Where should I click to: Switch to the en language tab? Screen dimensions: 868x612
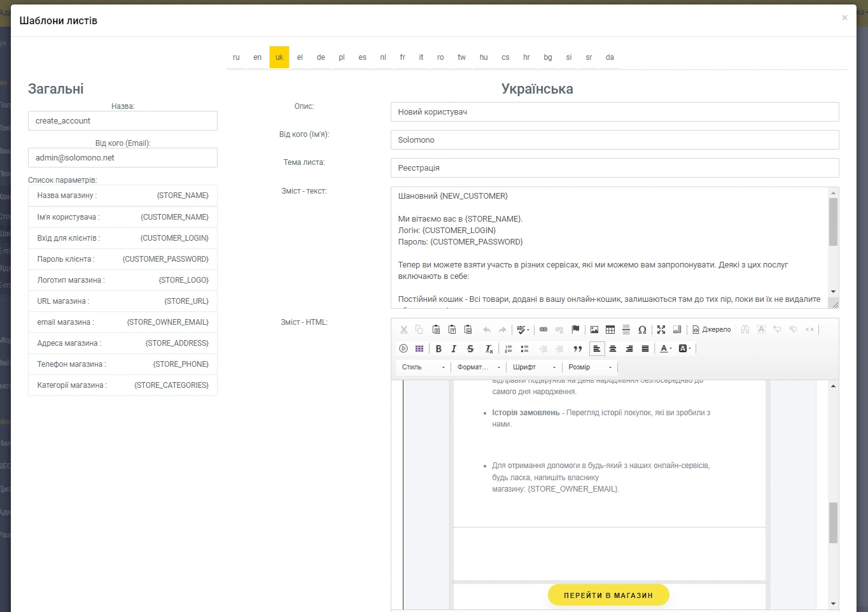(x=257, y=57)
